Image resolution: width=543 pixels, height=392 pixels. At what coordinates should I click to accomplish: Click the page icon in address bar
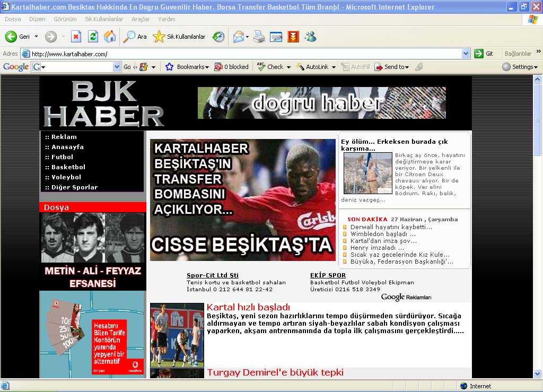point(25,54)
